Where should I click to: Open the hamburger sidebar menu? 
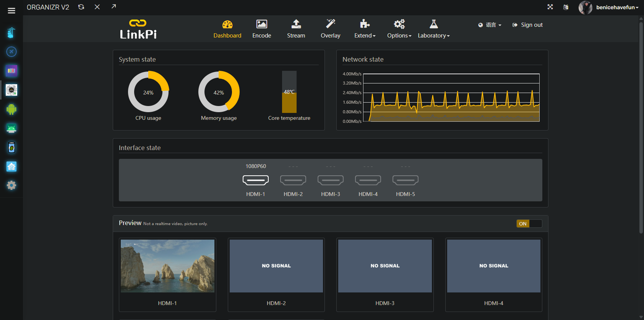coord(11,11)
